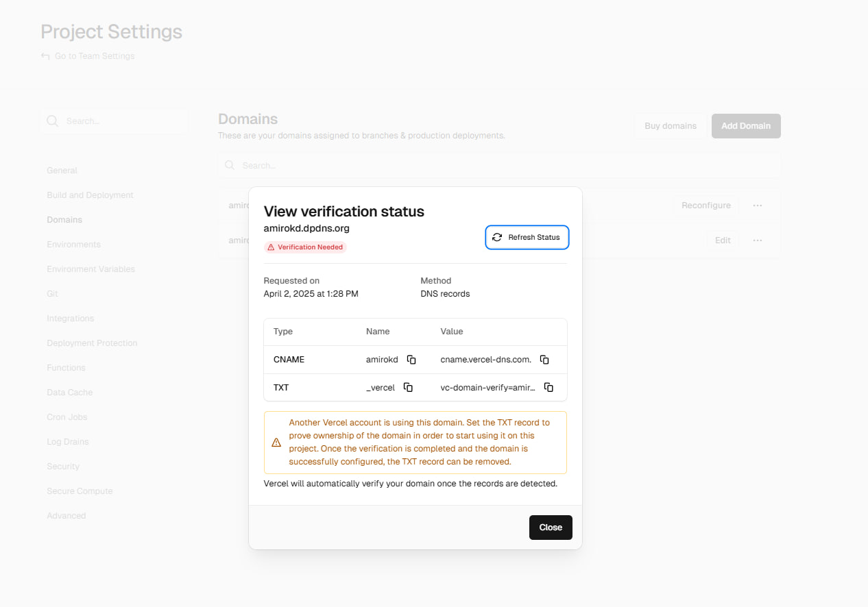This screenshot has width=868, height=607.
Task: Click the Refresh Status button
Action: [527, 237]
